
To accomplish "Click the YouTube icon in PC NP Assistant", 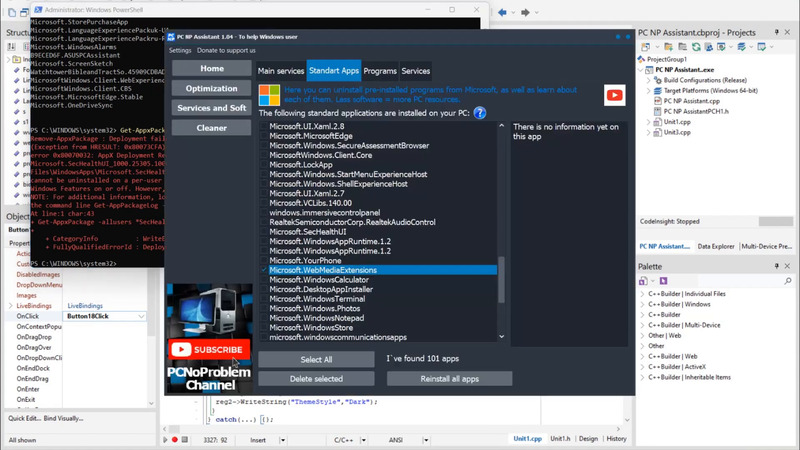I will [614, 95].
